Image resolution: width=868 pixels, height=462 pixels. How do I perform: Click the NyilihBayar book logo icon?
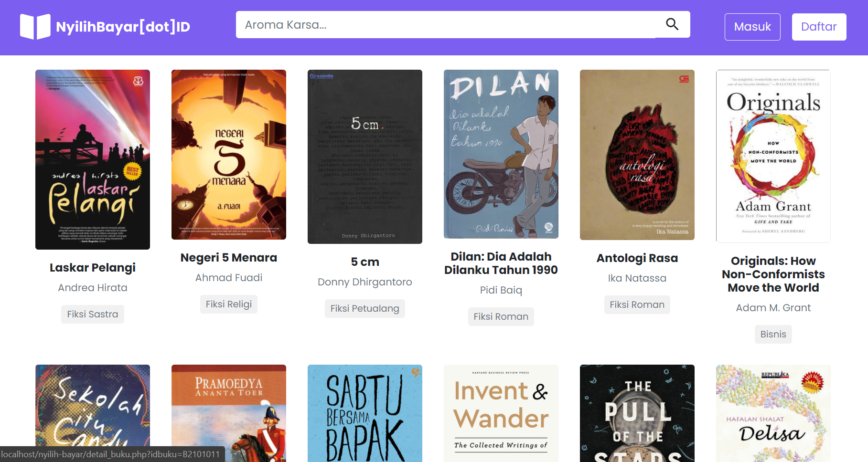coord(35,27)
